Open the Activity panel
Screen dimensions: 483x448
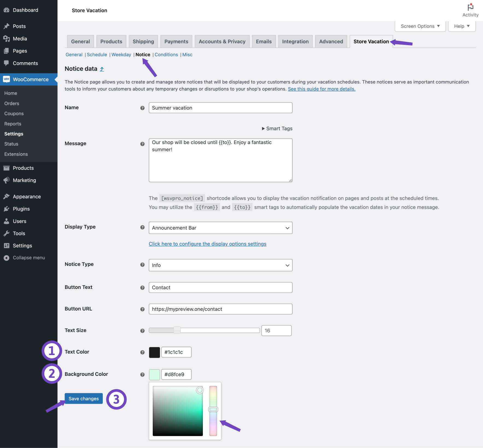(x=470, y=10)
